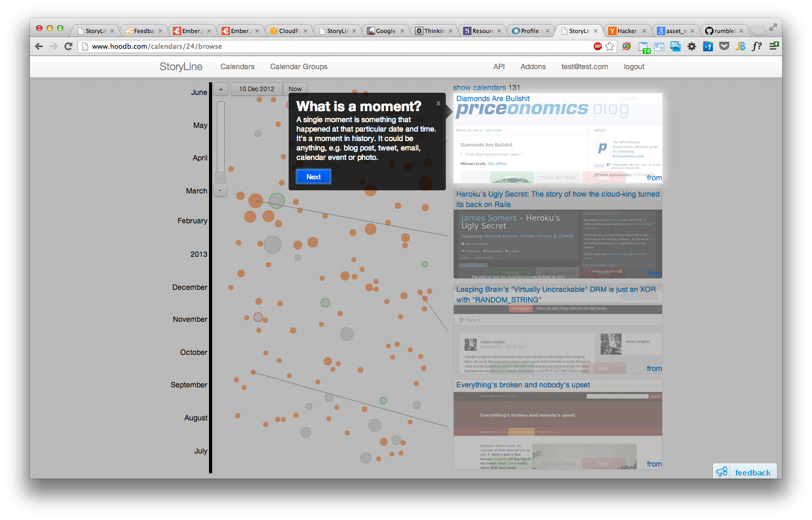The width and height of the screenshot is (812, 520).
Task: Click 'from' link on Diamonds Are Bullshit card
Action: tap(654, 178)
